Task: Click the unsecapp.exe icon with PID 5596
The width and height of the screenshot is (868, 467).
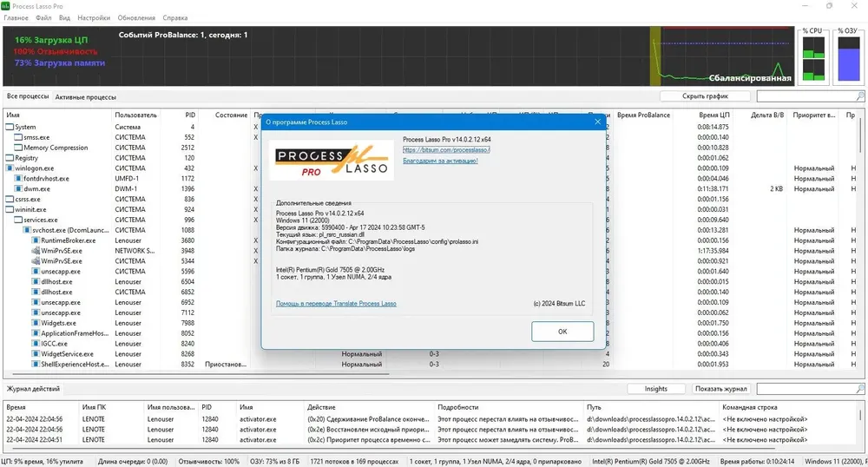Action: point(36,272)
